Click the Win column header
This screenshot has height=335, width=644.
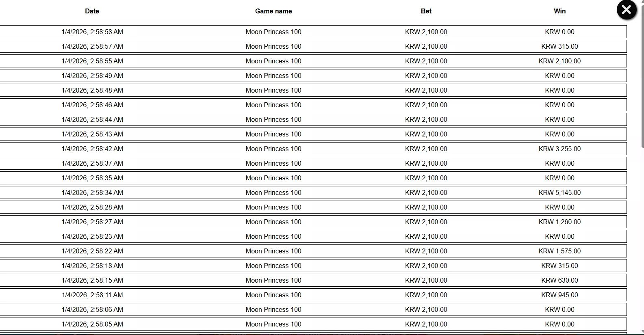560,11
